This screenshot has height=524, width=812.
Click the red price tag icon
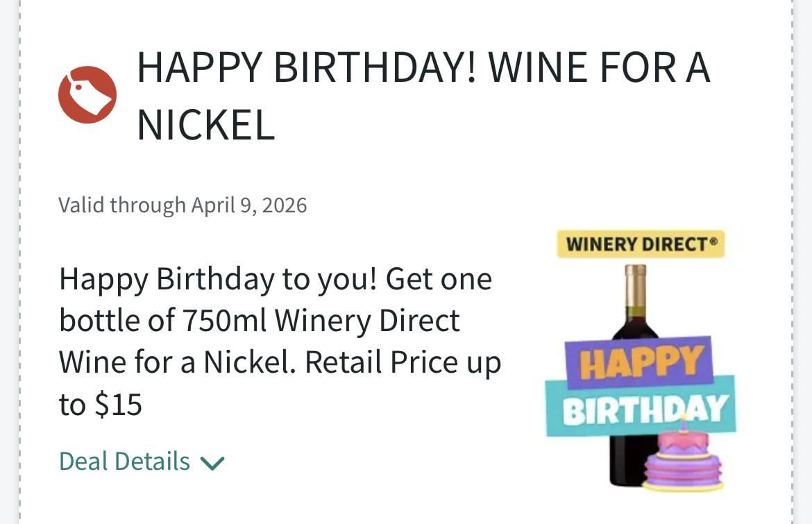87,95
